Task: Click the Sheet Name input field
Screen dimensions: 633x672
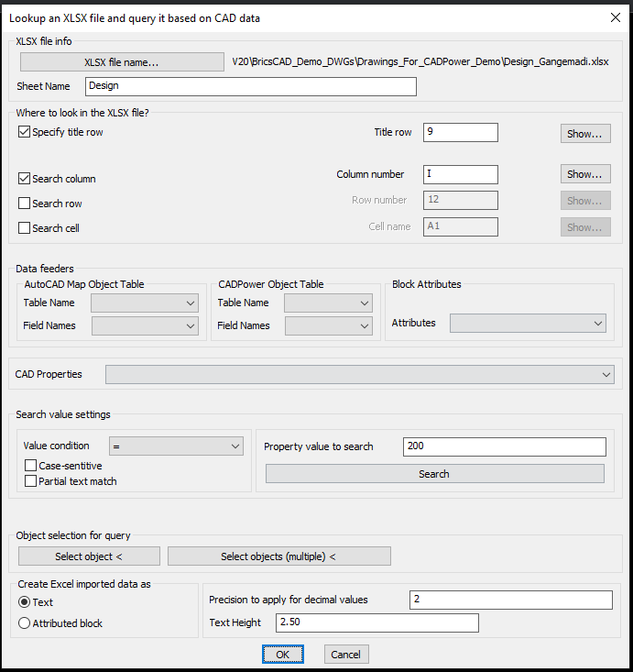Action: 250,86
